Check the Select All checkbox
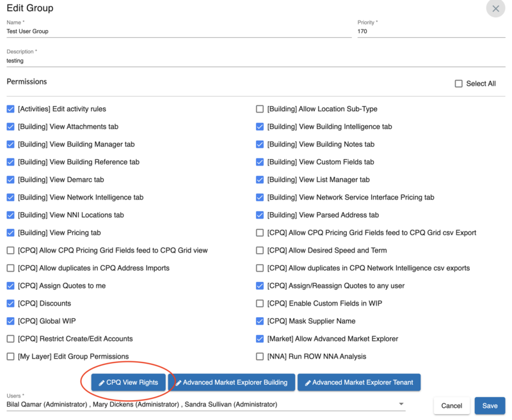The width and height of the screenshot is (512, 420). coord(458,84)
